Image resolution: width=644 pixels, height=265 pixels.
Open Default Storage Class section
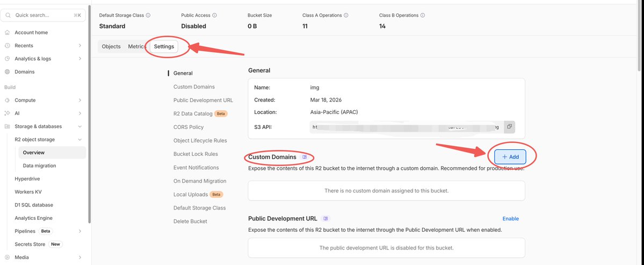click(200, 208)
